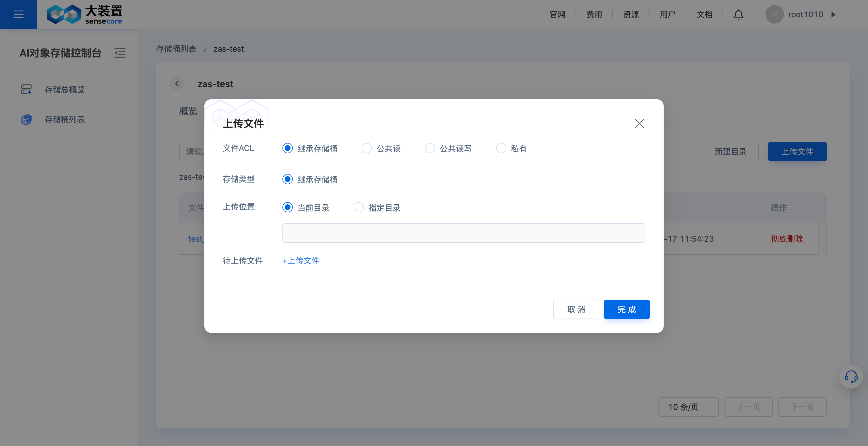Switch to the 概览 tab
868x446 pixels.
coord(188,111)
